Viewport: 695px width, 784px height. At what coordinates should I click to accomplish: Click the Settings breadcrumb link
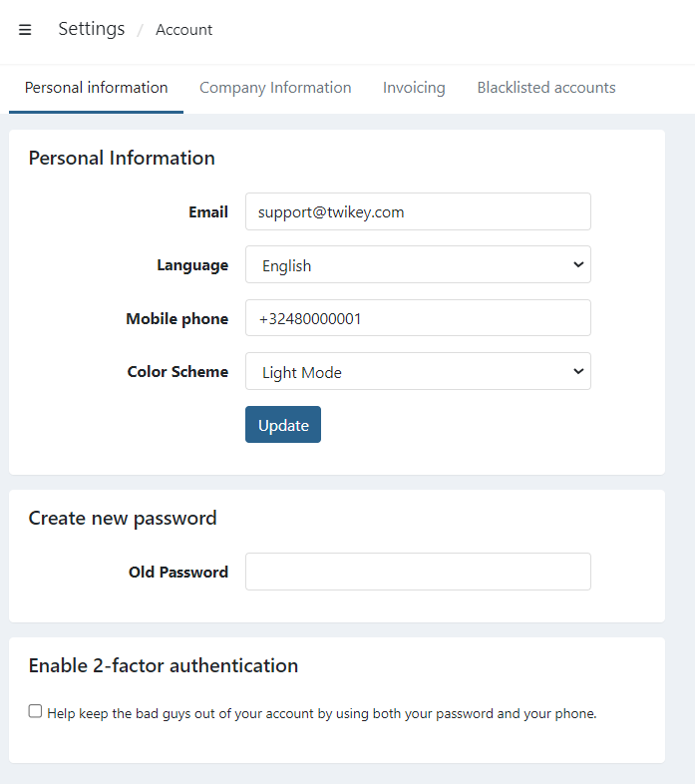92,29
